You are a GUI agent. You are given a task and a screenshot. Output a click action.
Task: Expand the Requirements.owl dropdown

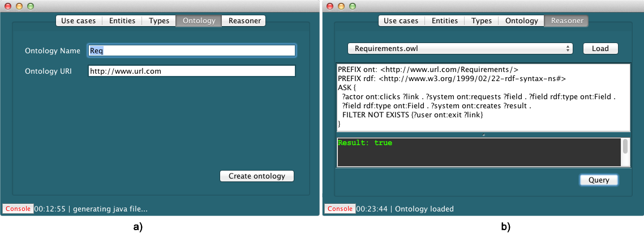[x=460, y=49]
